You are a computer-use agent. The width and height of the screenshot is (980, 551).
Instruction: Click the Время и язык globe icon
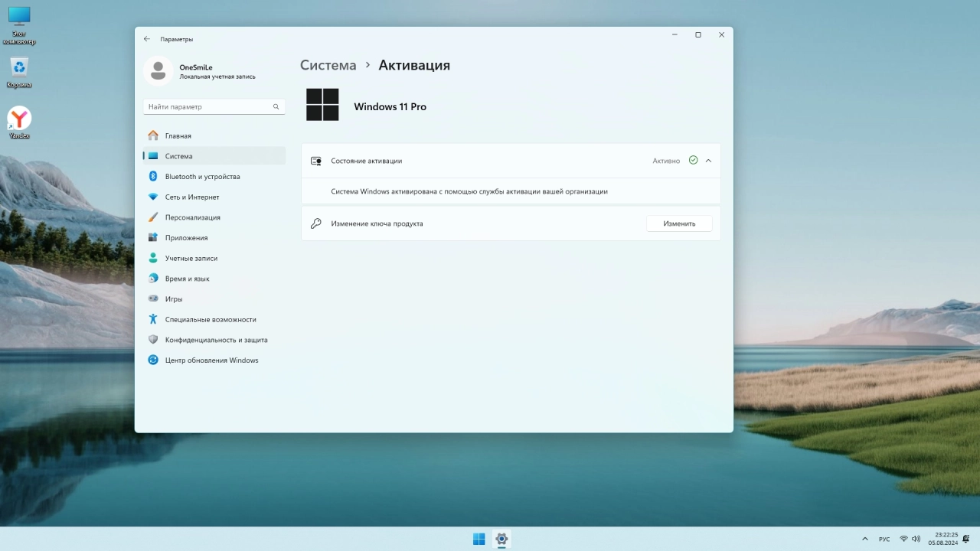point(153,279)
